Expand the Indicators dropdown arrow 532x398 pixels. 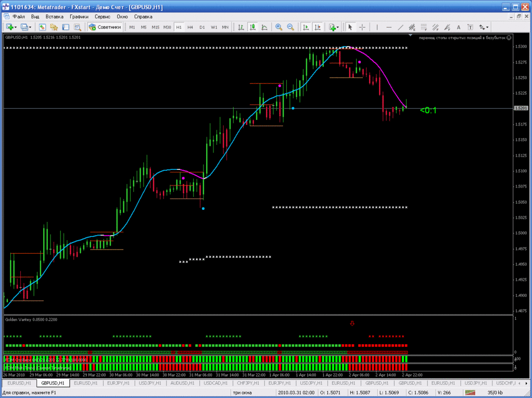click(338, 27)
